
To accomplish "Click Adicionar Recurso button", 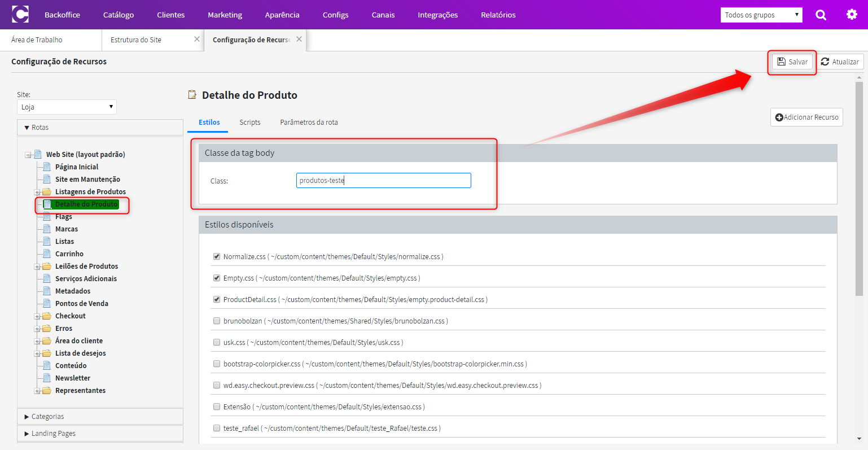I will click(806, 117).
